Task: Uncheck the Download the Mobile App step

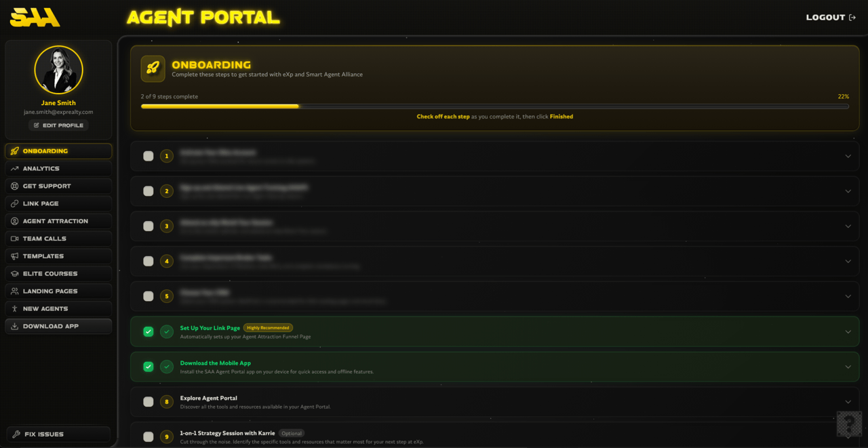Action: coord(148,367)
